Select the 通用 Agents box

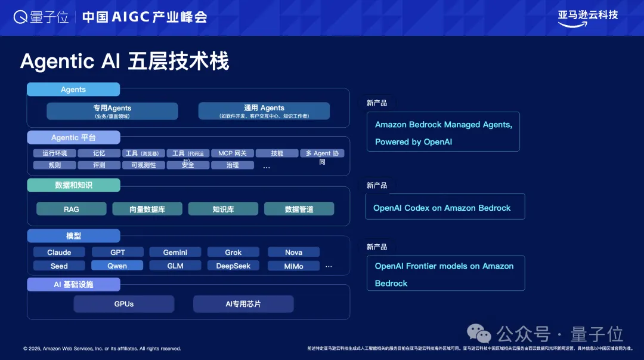click(264, 111)
